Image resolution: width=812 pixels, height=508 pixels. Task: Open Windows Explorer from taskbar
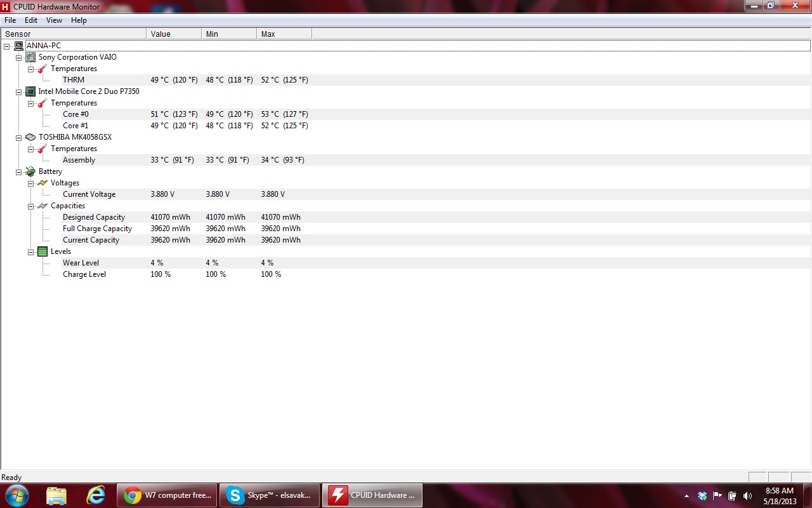pyautogui.click(x=56, y=495)
